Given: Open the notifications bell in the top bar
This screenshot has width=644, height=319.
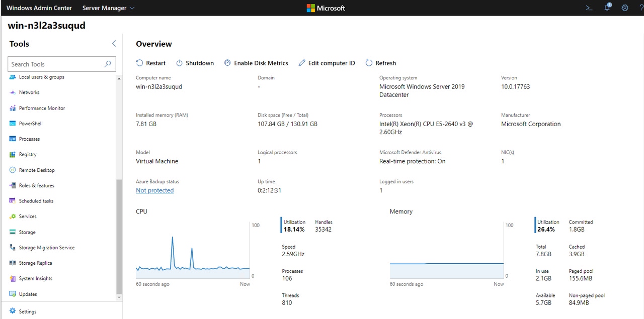Looking at the screenshot, I should coord(607,8).
